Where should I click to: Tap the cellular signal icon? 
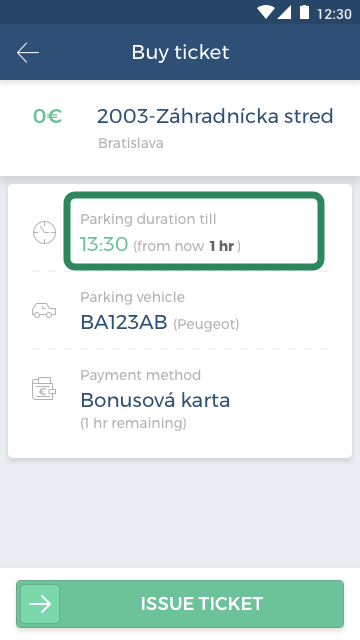[x=284, y=13]
